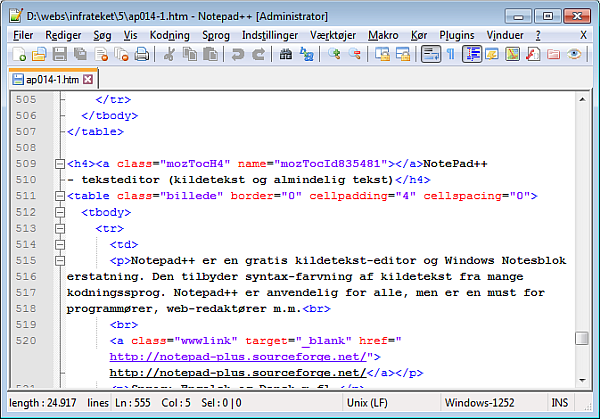
Task: Collapse the fold at line 509
Action: pos(60,164)
